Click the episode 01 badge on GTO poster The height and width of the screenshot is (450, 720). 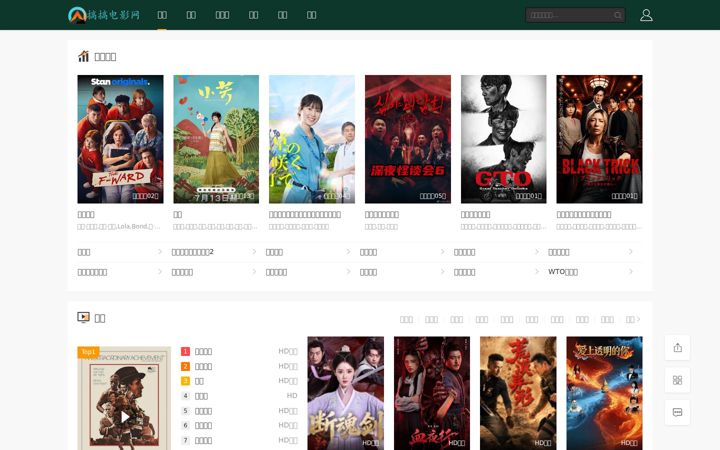(529, 196)
